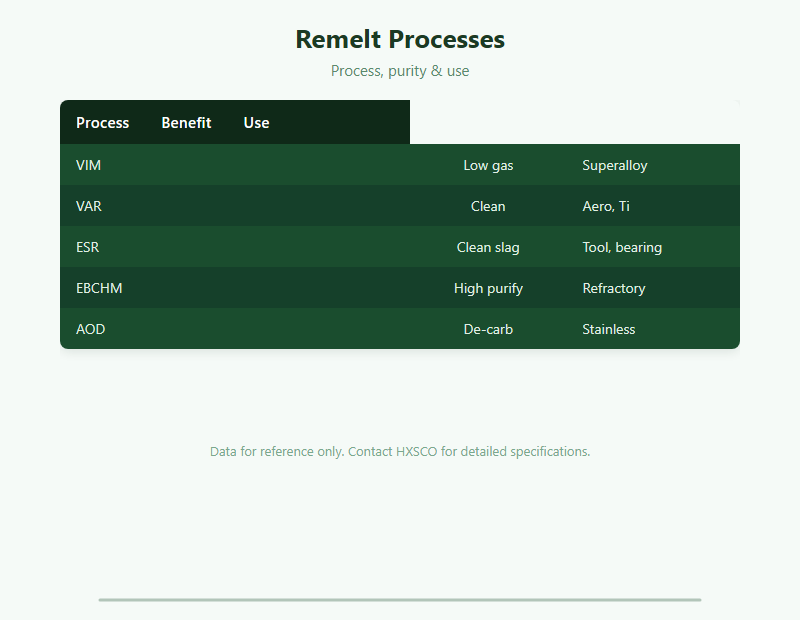The width and height of the screenshot is (800, 620).
Task: Click the 'Process, purity & use' subtitle
Action: point(400,70)
